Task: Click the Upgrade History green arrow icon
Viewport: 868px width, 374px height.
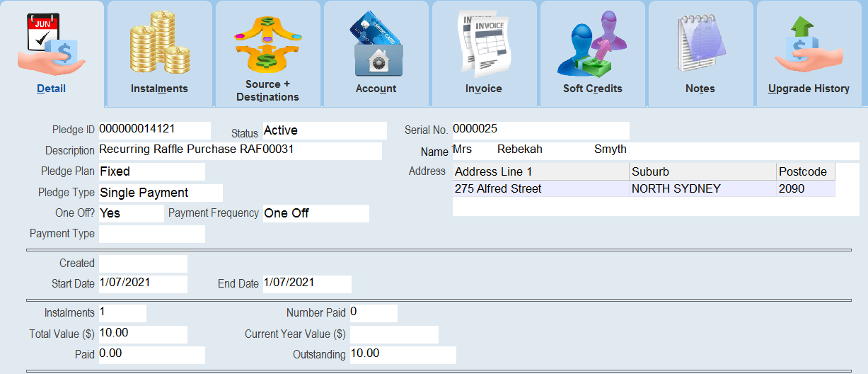Action: coord(809,45)
